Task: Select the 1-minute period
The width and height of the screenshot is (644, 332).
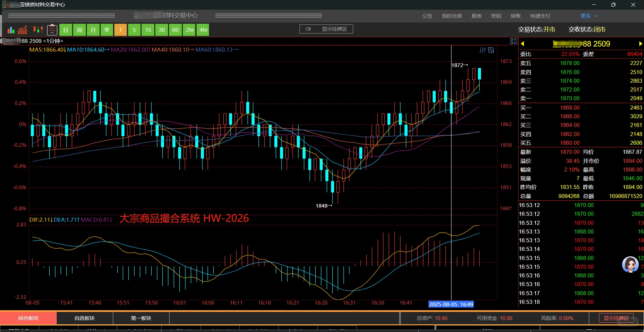Action: pyautogui.click(x=120, y=30)
